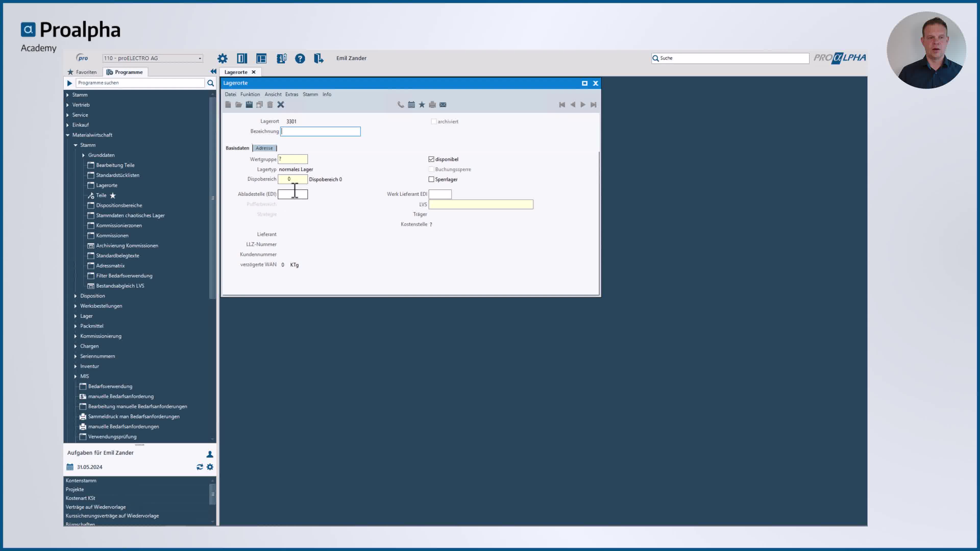This screenshot has width=980, height=551.
Task: Open the Ansicht menu
Action: pos(273,94)
